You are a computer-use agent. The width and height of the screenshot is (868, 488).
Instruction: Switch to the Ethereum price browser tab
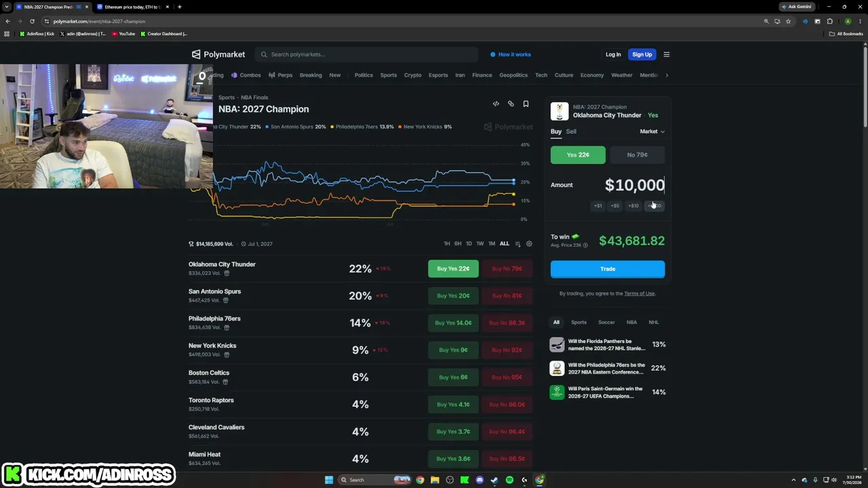[x=132, y=7]
